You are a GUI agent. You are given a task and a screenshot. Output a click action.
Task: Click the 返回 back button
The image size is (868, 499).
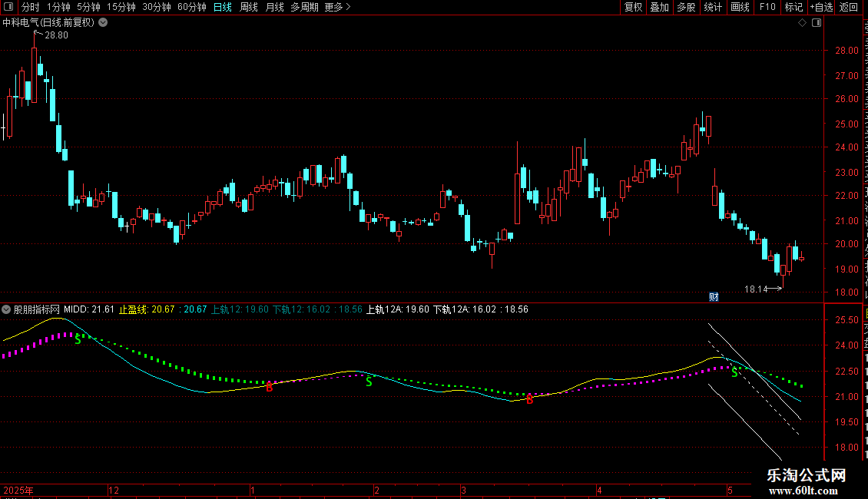point(849,7)
